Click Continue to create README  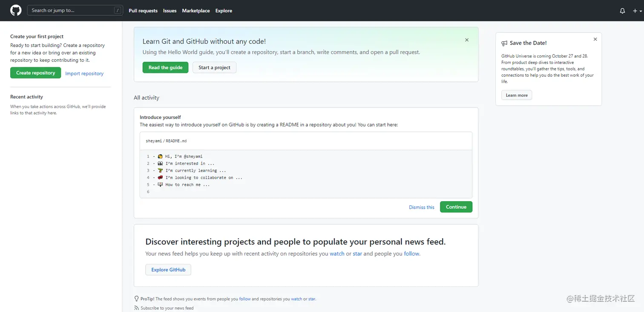pyautogui.click(x=456, y=207)
